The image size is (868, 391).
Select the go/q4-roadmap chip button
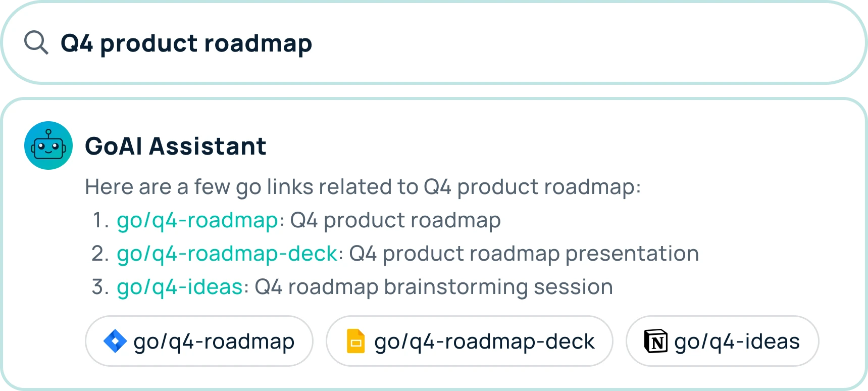199,341
